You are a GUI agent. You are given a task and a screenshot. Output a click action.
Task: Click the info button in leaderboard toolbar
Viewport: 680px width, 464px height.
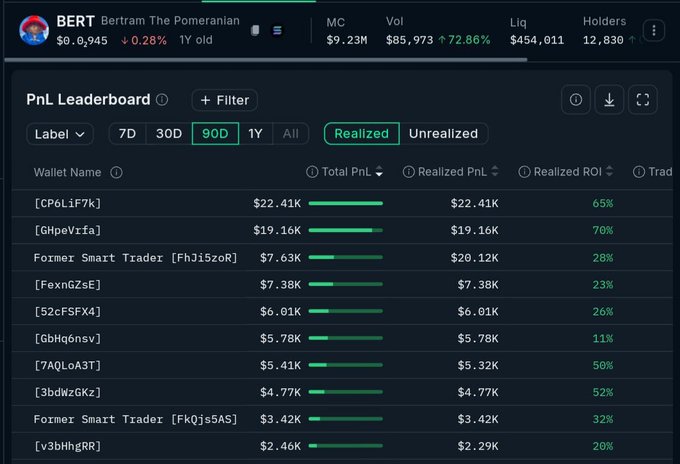575,100
